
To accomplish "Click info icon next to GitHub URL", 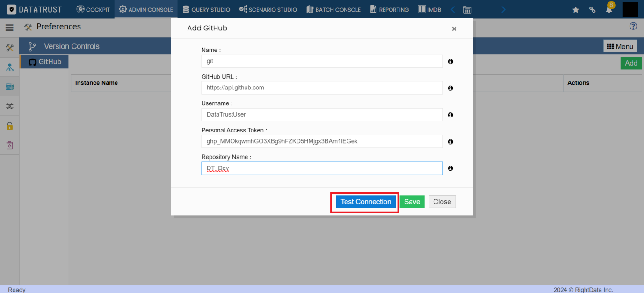I will 450,88.
